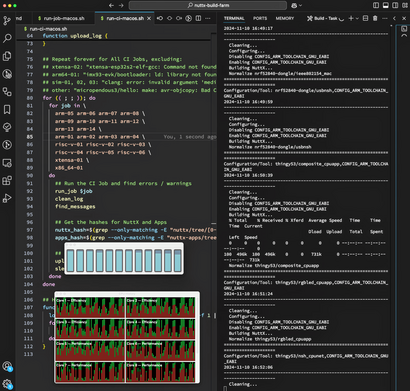The image size is (410, 391).
Task: Open the Remote Explorer view in activity bar
Action: [7, 163]
